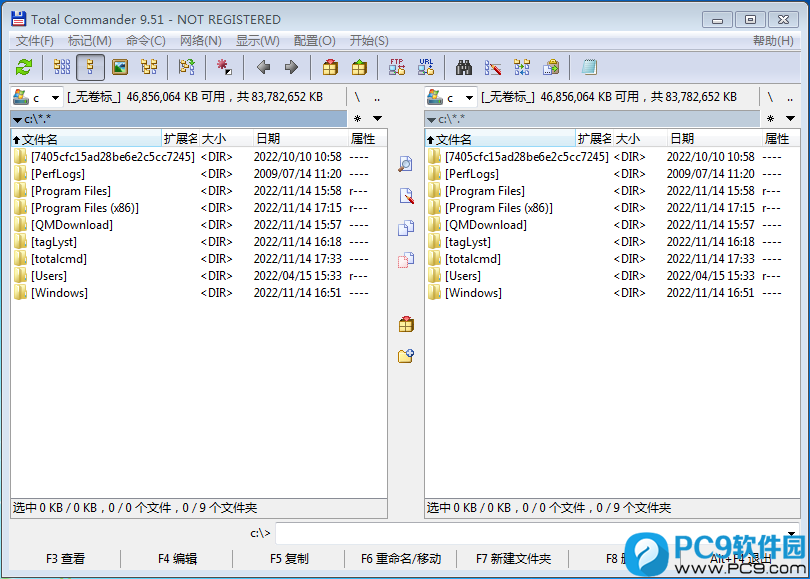The width and height of the screenshot is (810, 579).
Task: Click the view file icon in middle bar
Action: pos(406,164)
